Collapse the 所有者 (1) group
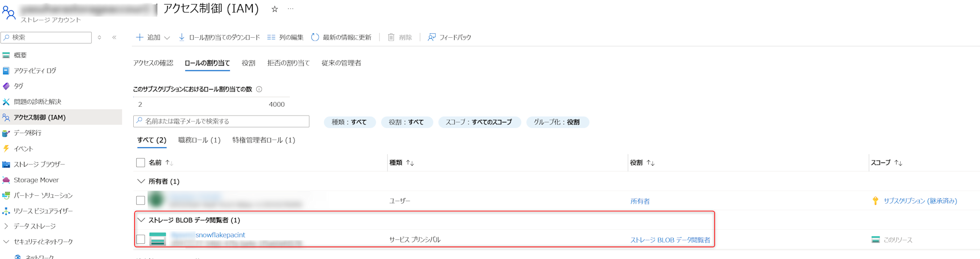The width and height of the screenshot is (980, 259). [x=141, y=181]
